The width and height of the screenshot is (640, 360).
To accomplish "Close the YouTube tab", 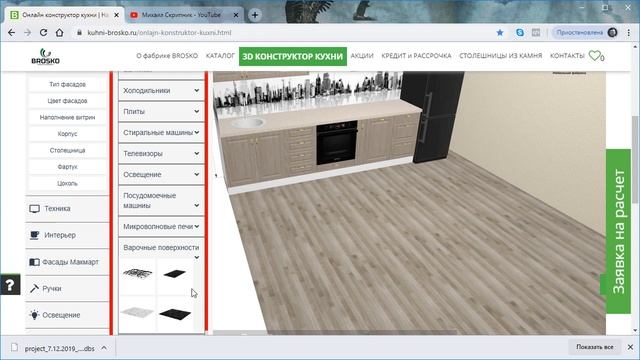I will click(x=236, y=15).
